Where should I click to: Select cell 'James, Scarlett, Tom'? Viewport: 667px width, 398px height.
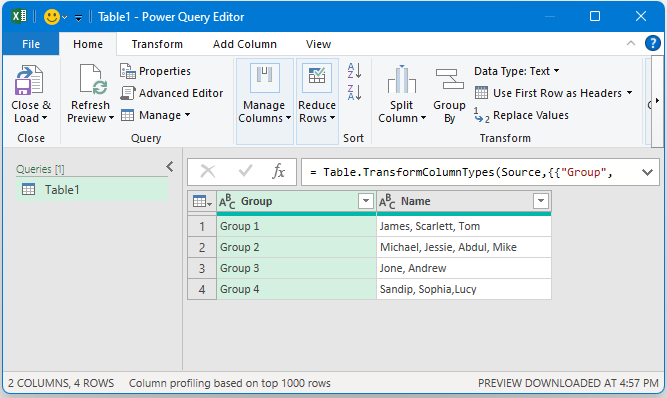(464, 226)
